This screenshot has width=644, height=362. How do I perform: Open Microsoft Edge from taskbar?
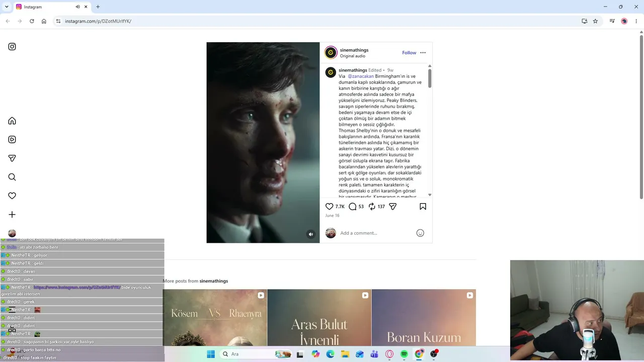[x=330, y=354]
